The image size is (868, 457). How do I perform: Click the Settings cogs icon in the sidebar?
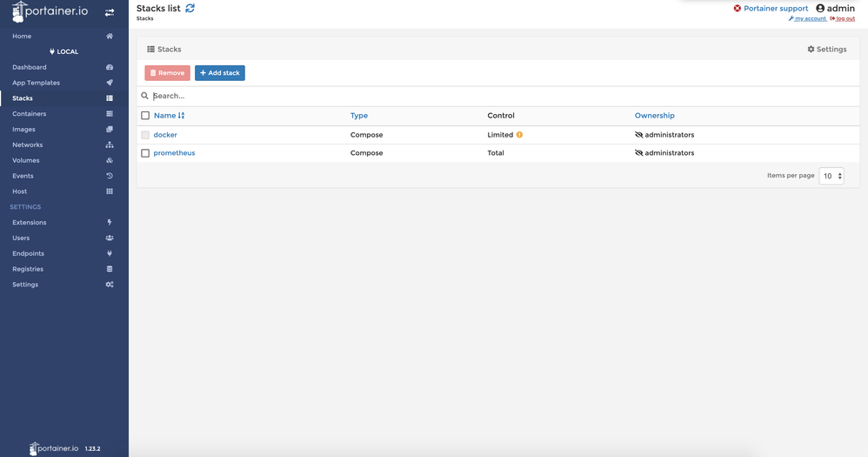[x=110, y=284]
